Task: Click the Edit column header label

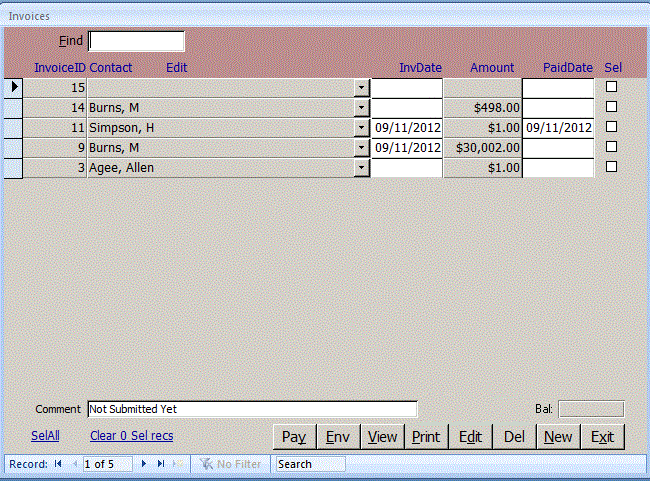Action: click(x=177, y=68)
